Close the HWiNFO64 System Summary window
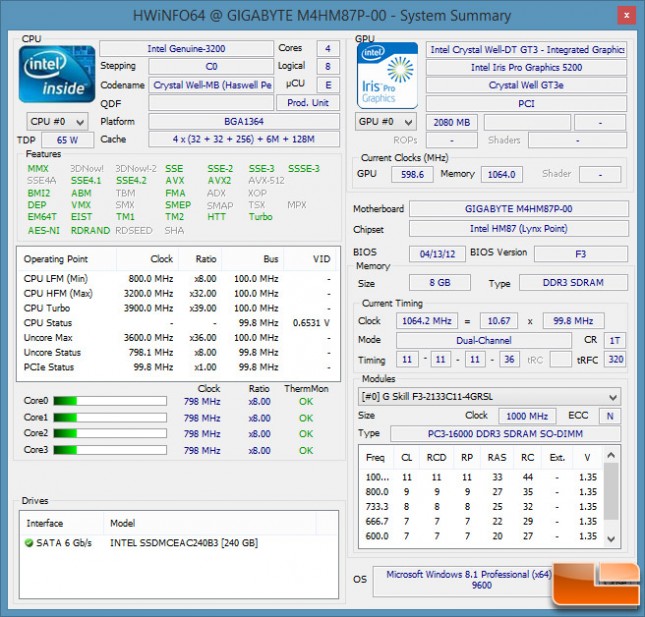645x617 pixels. [x=626, y=16]
